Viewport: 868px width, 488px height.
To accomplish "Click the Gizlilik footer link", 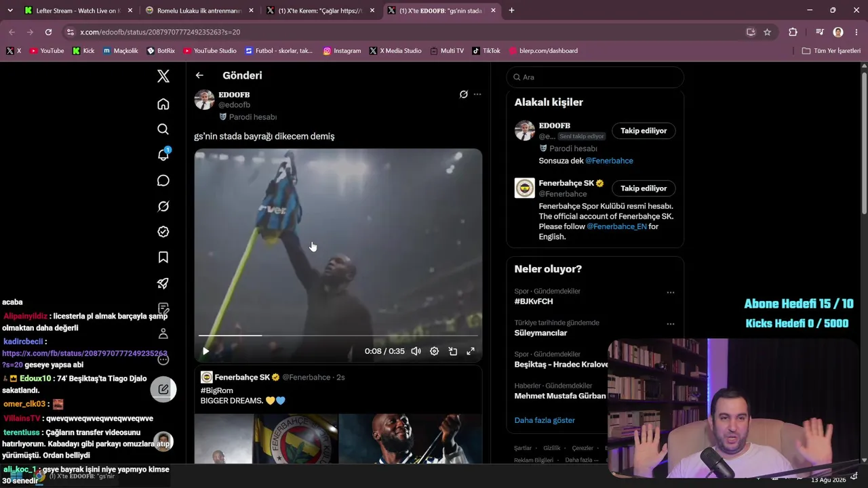I will coord(552,448).
